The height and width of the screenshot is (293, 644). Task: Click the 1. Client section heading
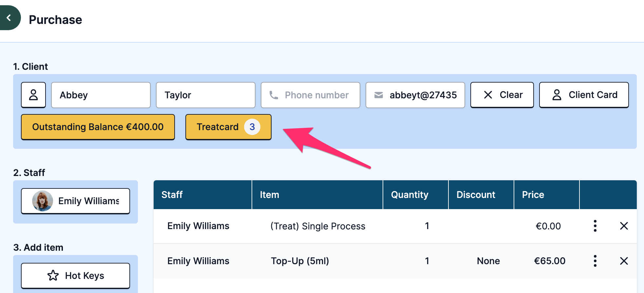click(x=30, y=67)
